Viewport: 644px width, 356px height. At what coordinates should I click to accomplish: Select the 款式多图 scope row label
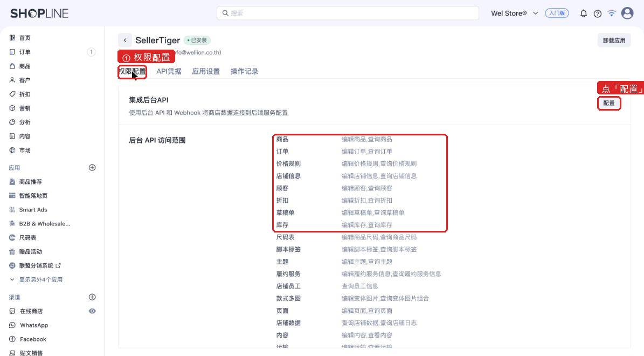(x=288, y=298)
